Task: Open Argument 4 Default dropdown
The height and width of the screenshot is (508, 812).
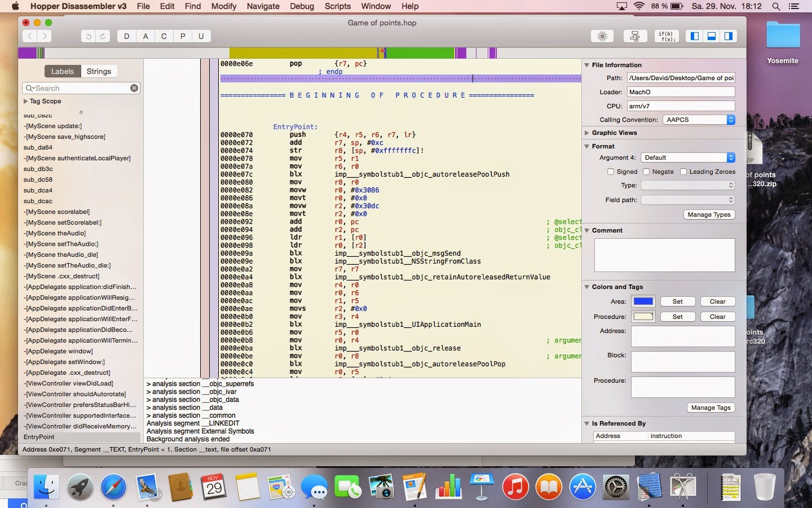Action: tap(688, 157)
